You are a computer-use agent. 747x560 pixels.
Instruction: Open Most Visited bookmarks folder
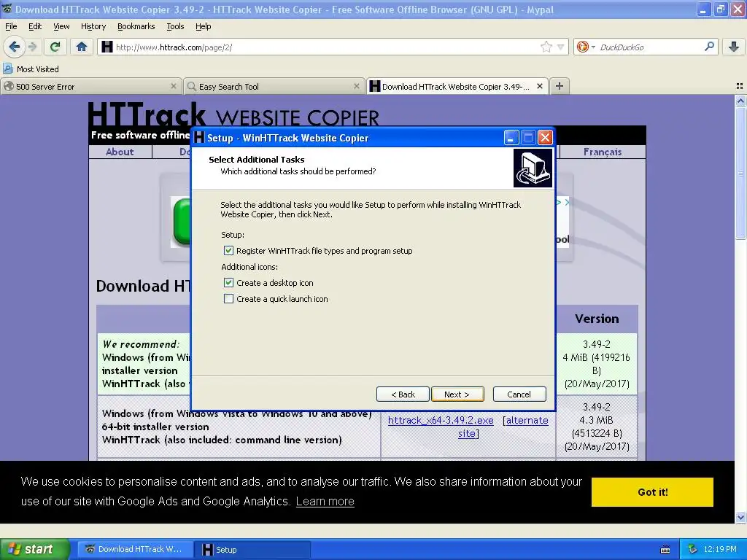click(31, 69)
